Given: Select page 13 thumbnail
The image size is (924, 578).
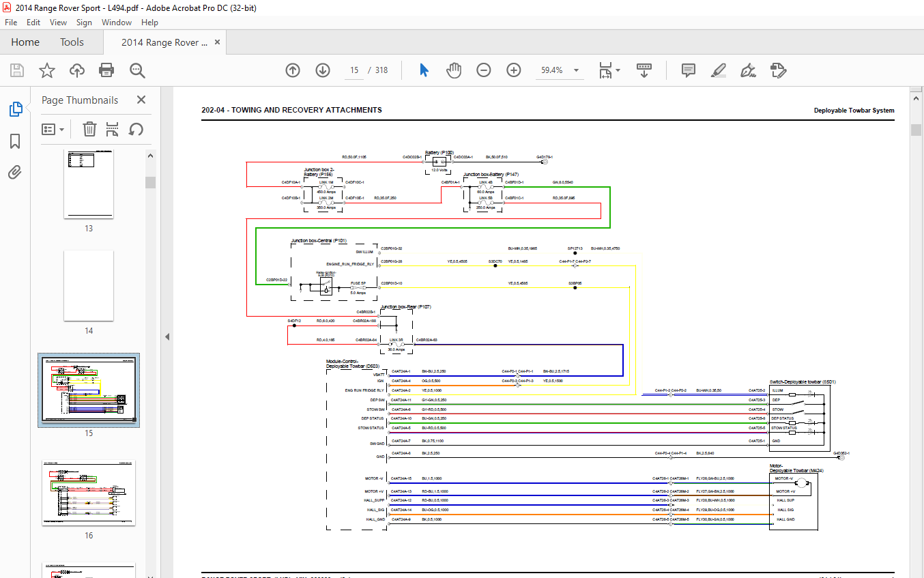Looking at the screenshot, I should coord(89,184).
